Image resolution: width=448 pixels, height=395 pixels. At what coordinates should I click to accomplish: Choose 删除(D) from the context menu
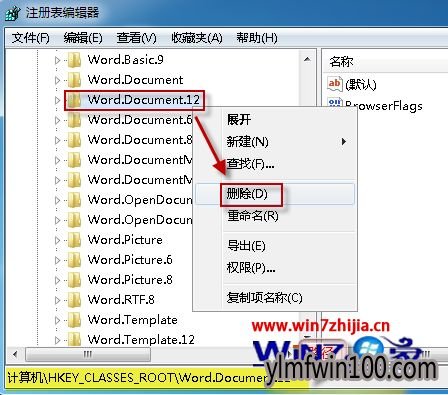(247, 194)
